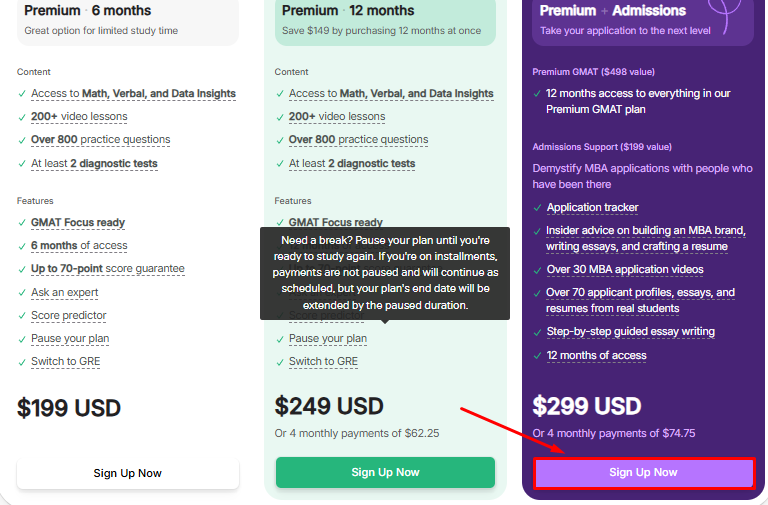
Task: Select 6 months of access feature text
Action: (79, 246)
